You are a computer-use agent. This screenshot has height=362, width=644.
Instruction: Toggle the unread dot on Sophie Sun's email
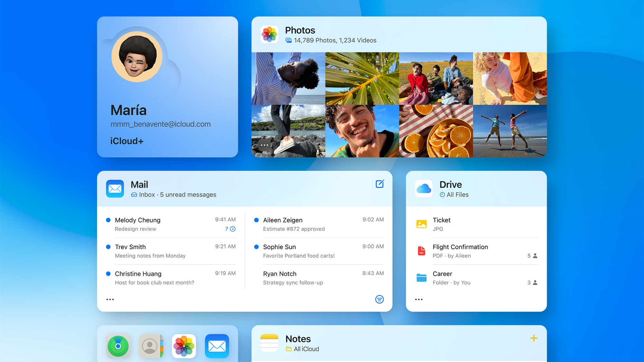point(256,247)
